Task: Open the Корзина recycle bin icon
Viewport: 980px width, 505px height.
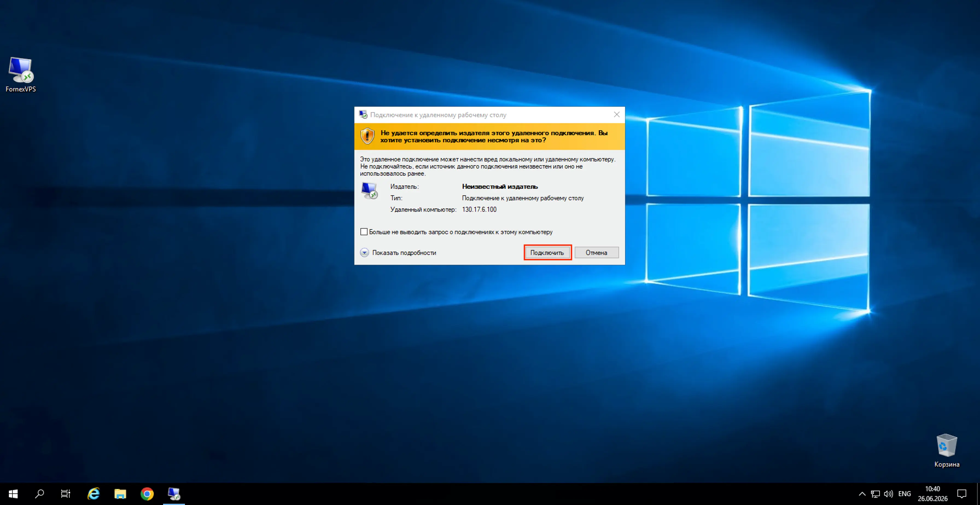Action: coord(947,451)
